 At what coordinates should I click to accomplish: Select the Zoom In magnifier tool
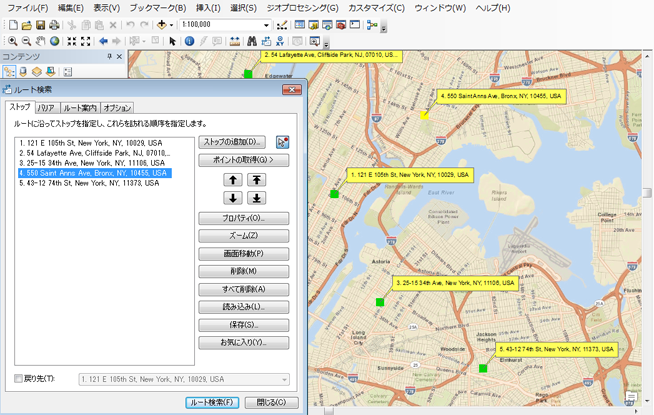pos(12,42)
